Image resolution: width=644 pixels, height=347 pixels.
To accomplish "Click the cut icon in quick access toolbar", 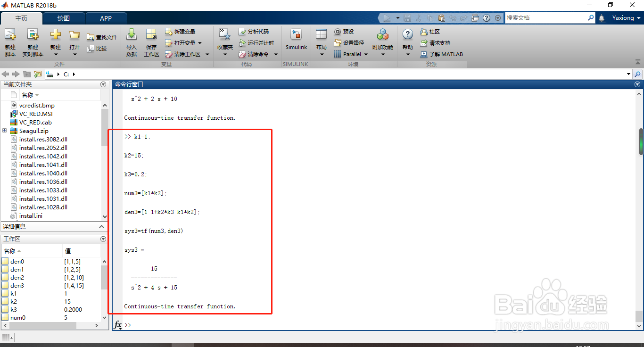I will (x=419, y=18).
